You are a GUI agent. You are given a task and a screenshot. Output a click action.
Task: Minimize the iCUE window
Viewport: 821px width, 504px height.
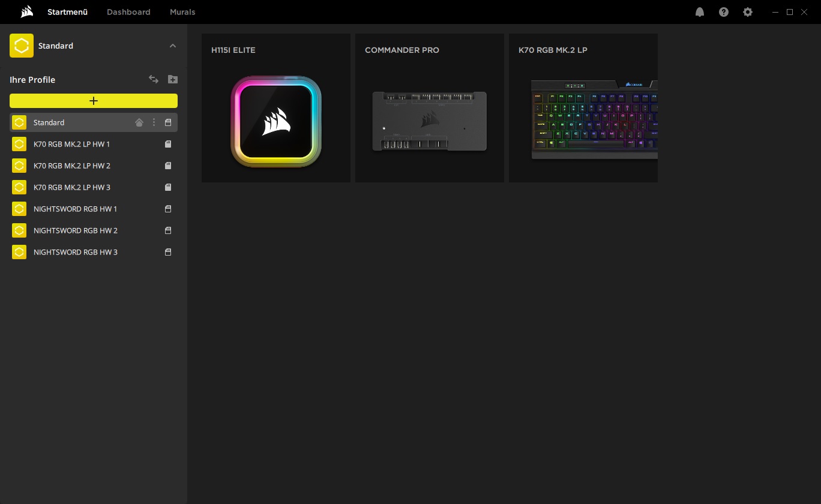pos(776,12)
